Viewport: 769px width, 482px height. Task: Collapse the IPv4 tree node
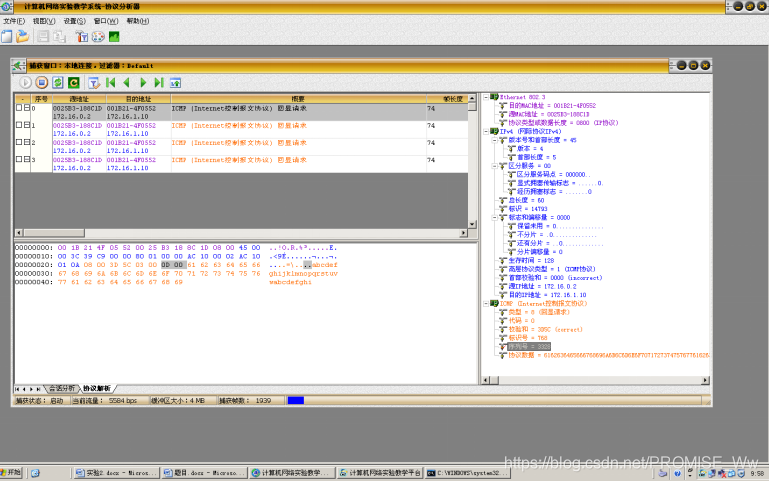pyautogui.click(x=486, y=131)
